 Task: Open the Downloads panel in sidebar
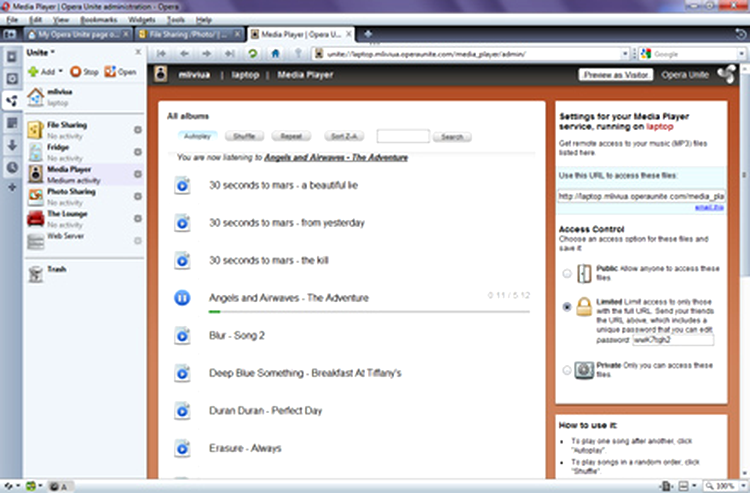[x=12, y=145]
